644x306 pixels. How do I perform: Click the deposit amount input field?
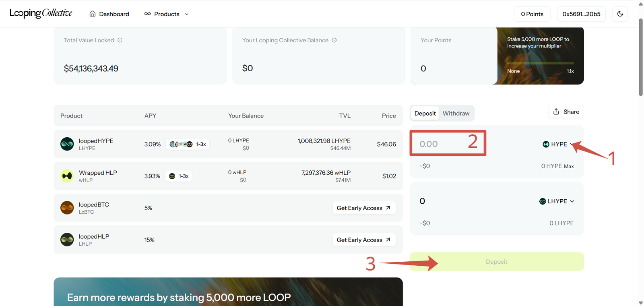coord(443,144)
